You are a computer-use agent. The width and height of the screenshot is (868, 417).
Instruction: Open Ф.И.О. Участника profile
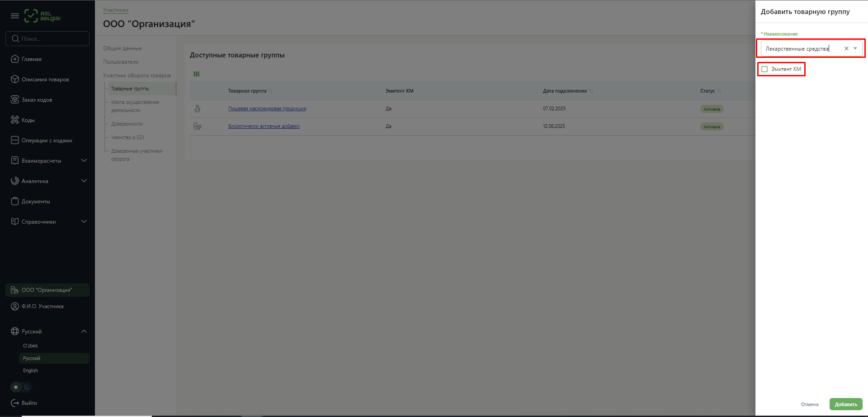(42, 306)
